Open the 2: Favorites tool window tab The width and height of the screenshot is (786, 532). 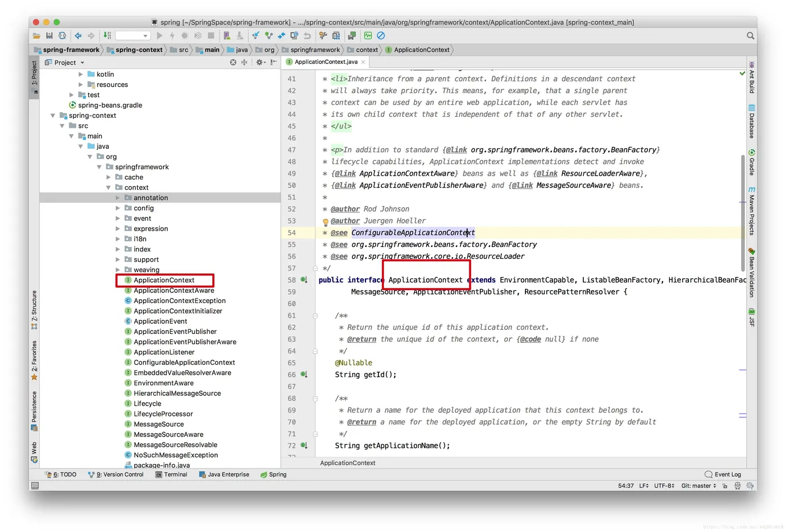34,360
